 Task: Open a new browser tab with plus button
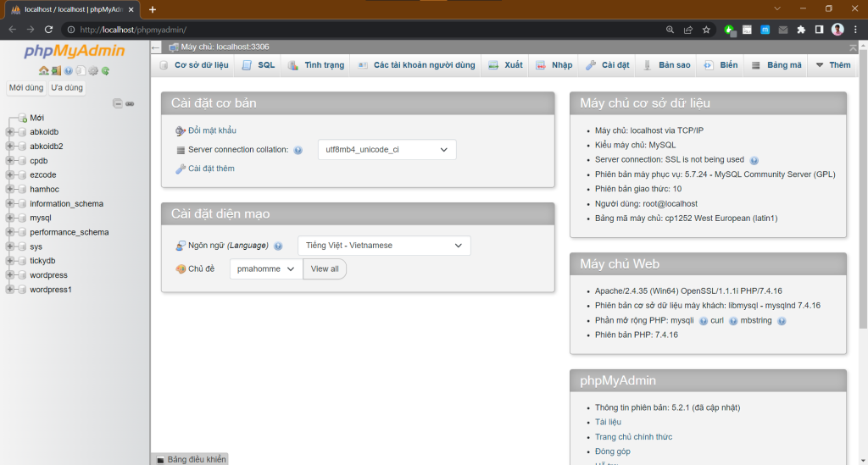click(x=153, y=9)
